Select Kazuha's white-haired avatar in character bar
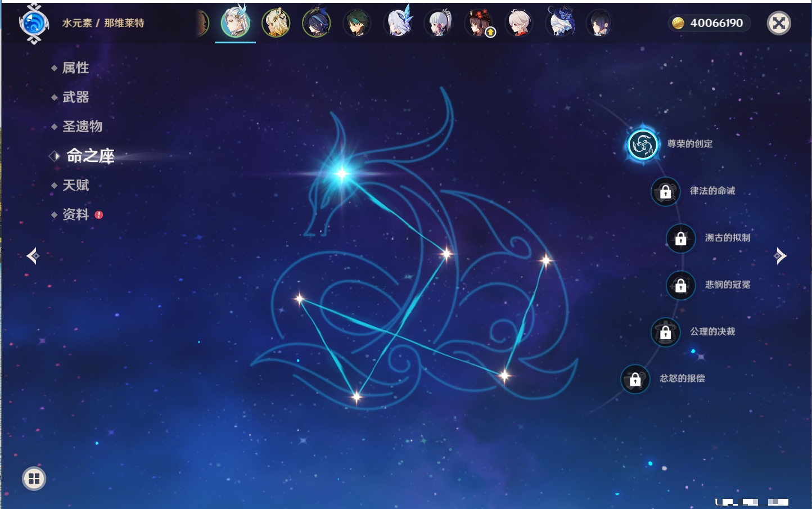812x509 pixels. (x=518, y=24)
